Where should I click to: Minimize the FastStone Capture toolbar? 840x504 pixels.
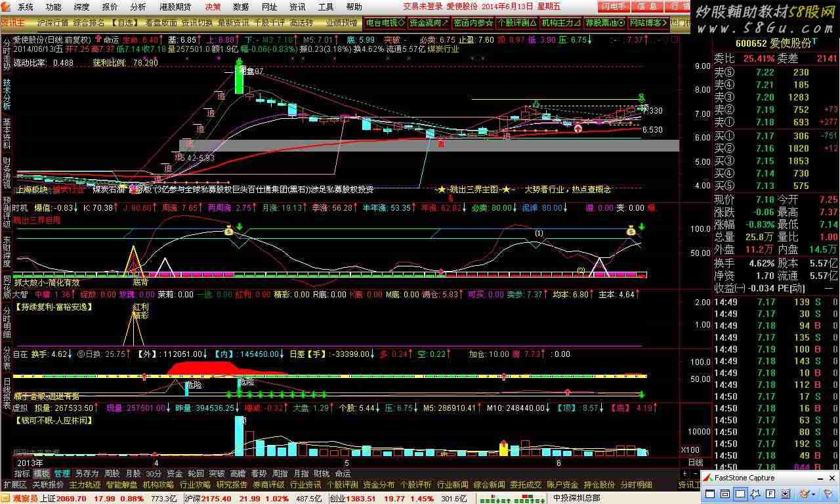click(x=820, y=479)
